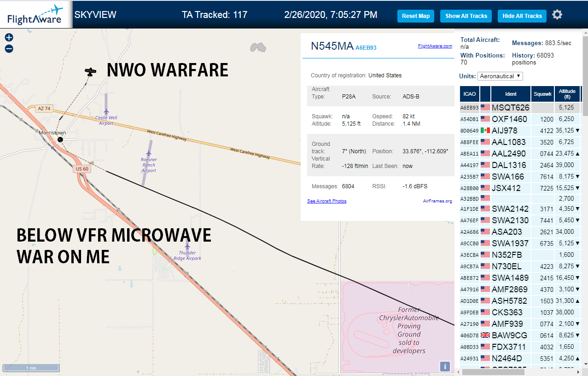Click the 1 nm map scale bar
This screenshot has width=588, height=376.
coord(31,368)
